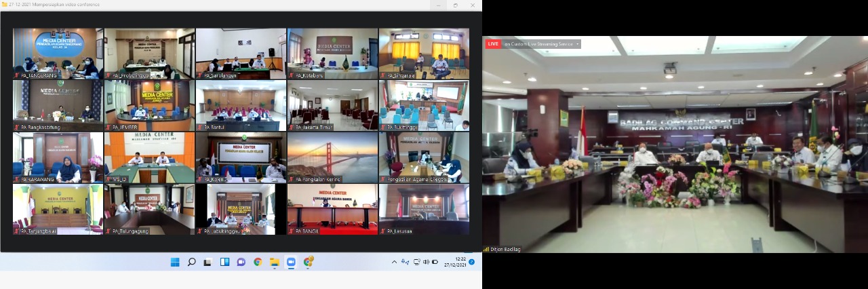
Task: Select the PA_Jakarta Timur video tile
Action: click(332, 105)
